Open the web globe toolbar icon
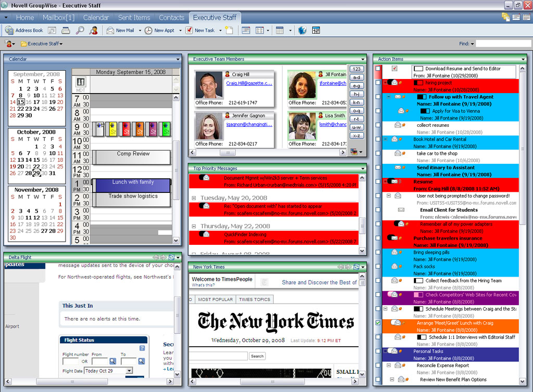The image size is (533, 392). 302,31
